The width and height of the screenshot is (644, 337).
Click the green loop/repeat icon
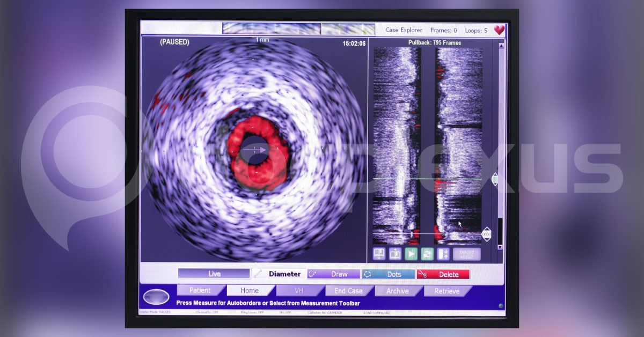(428, 254)
